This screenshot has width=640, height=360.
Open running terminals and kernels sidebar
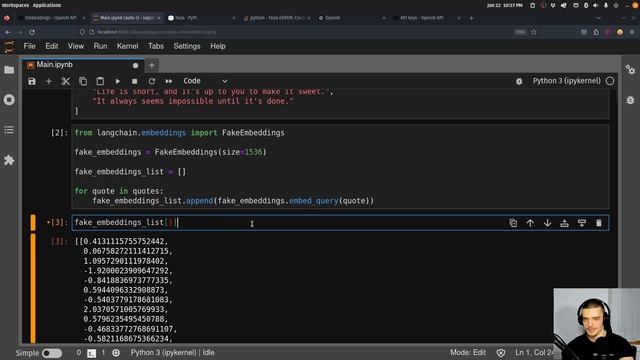coord(9,100)
